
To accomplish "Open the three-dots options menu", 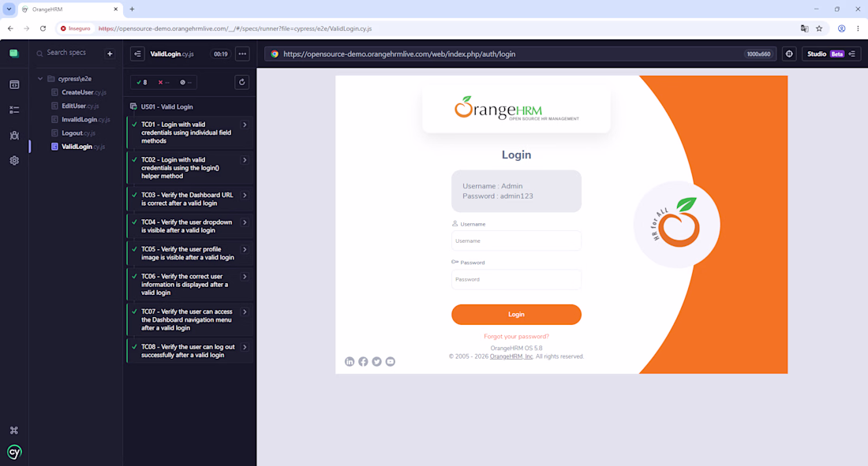I will [x=242, y=54].
